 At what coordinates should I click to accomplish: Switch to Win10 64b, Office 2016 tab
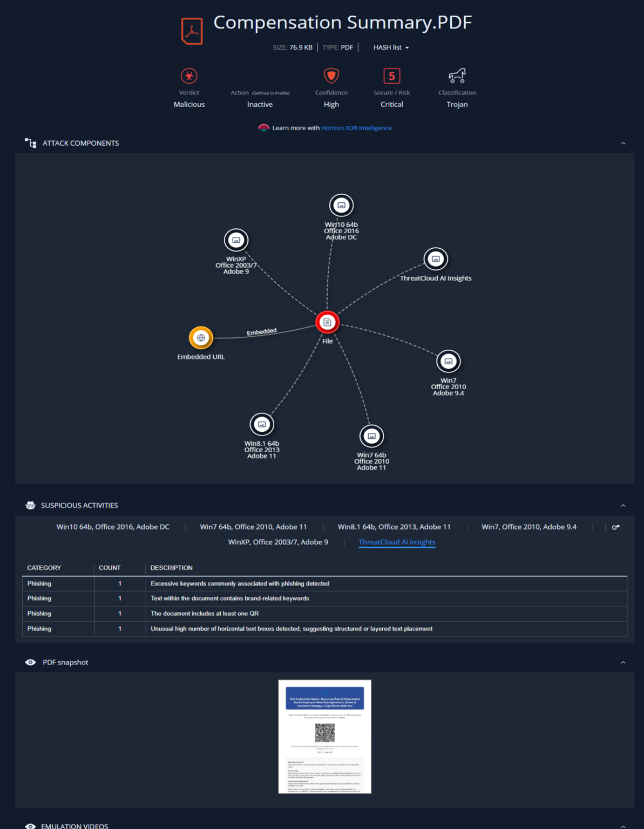point(113,527)
